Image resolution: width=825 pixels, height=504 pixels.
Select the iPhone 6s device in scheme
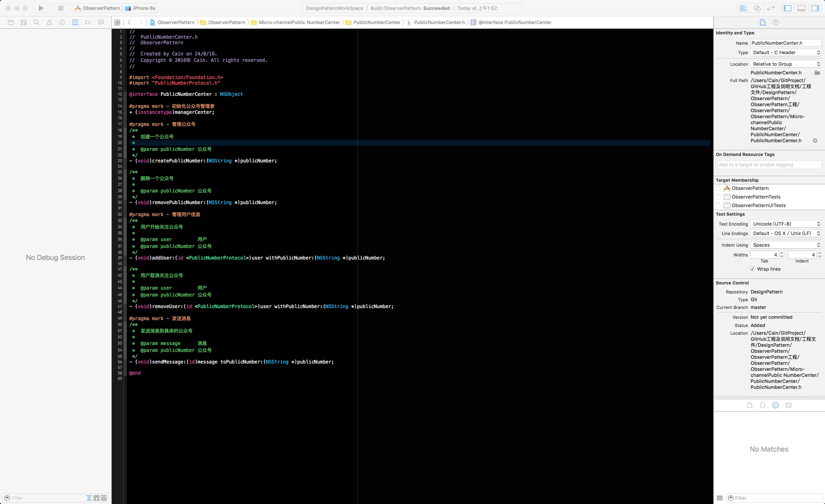coord(144,8)
